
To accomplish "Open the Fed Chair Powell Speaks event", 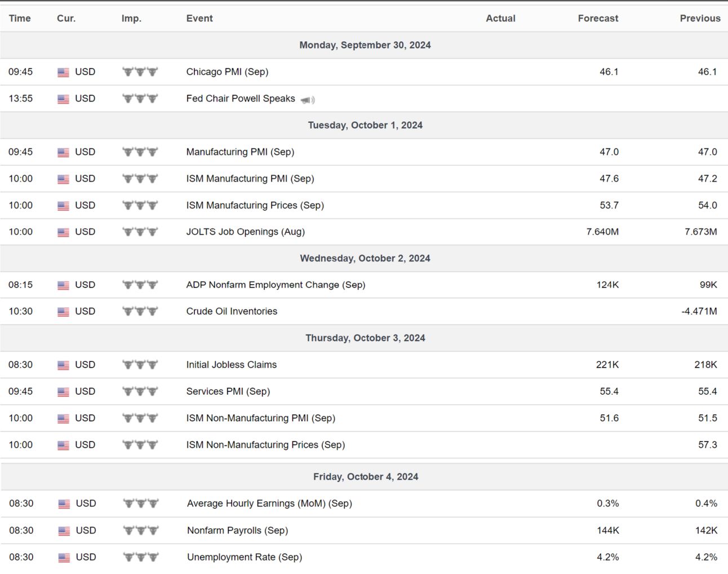I will (241, 98).
